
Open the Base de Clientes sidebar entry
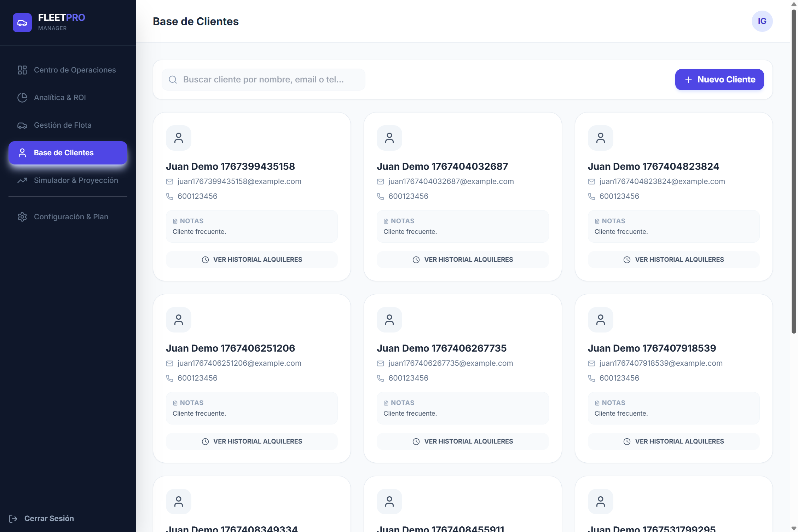coord(64,152)
